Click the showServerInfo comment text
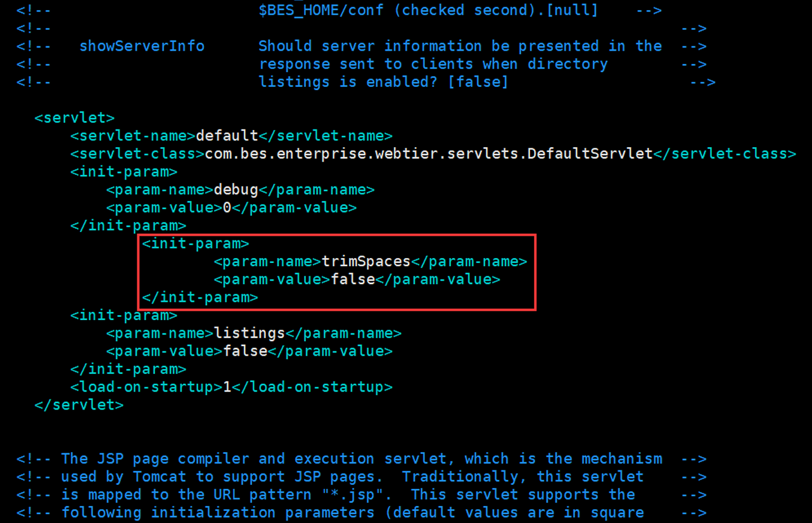 (x=141, y=46)
